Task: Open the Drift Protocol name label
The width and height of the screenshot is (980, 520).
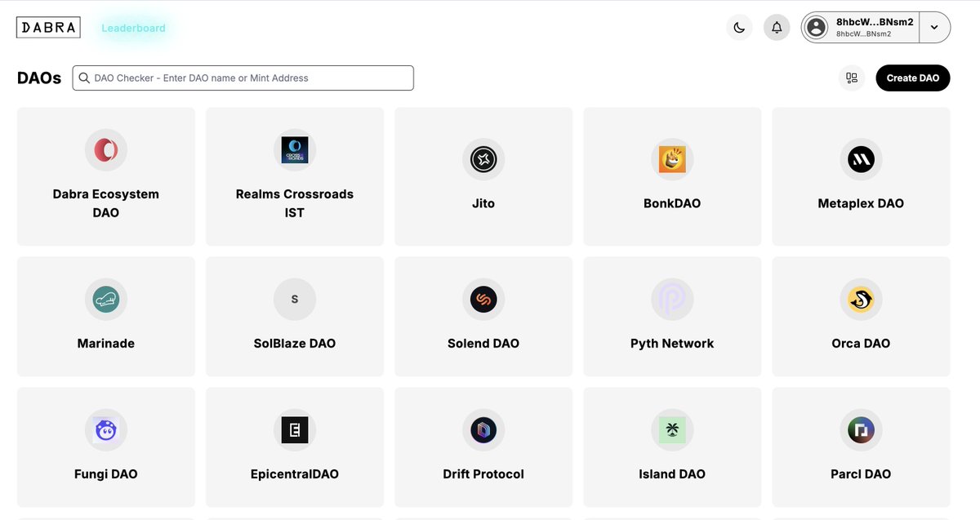Action: [483, 474]
